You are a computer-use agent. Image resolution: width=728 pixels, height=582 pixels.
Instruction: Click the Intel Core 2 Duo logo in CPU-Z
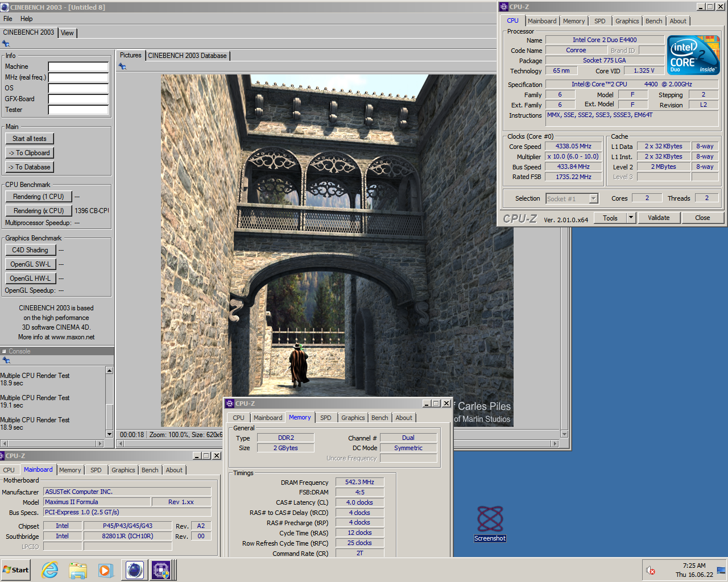click(x=693, y=55)
